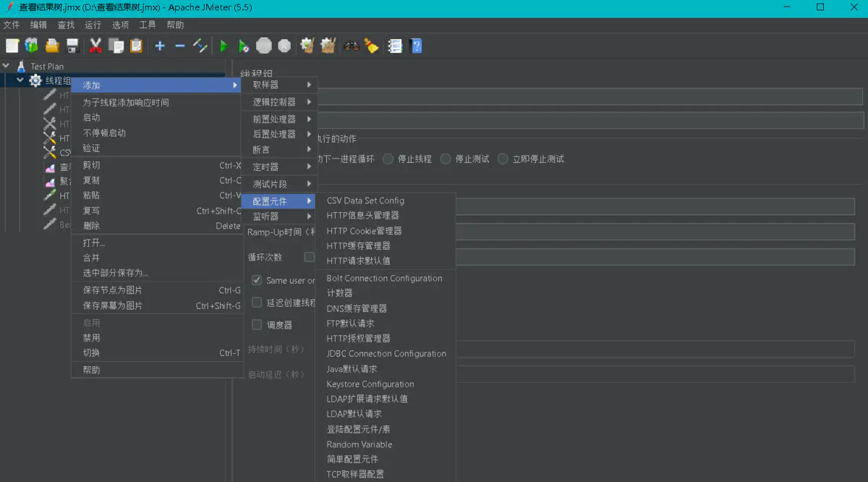Expand the 断言 submenu
868x482 pixels.
[279, 149]
